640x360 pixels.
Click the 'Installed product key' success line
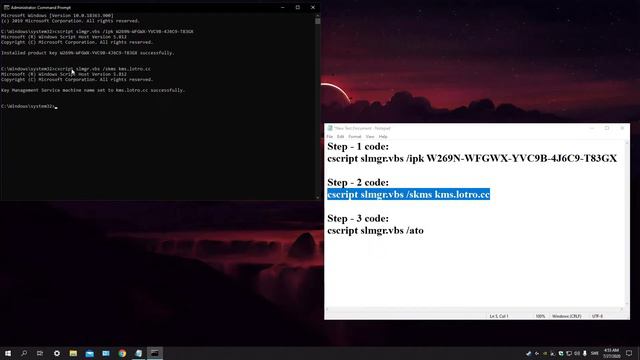point(87,53)
